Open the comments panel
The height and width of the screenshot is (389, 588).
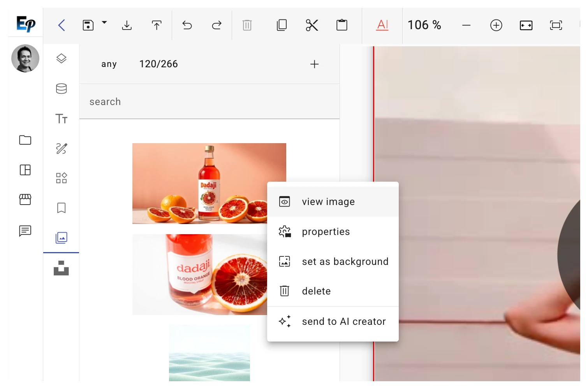tap(25, 231)
